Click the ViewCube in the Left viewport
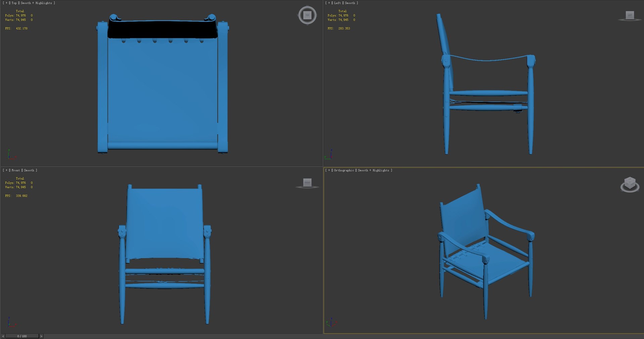This screenshot has height=339, width=644. (630, 16)
